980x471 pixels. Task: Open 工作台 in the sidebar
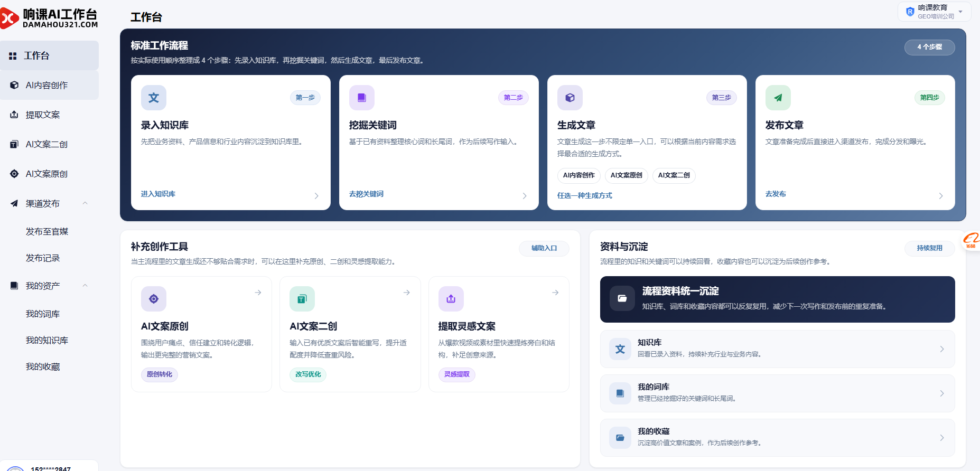49,55
